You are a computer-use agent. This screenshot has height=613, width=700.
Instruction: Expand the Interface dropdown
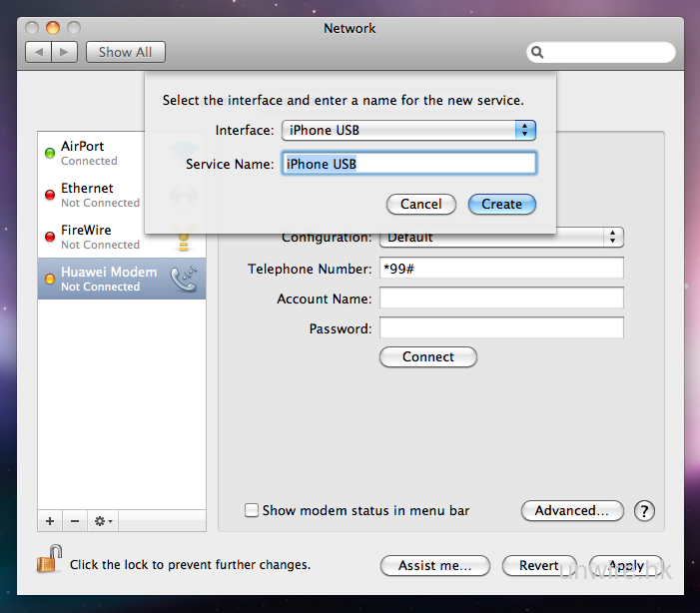point(525,130)
